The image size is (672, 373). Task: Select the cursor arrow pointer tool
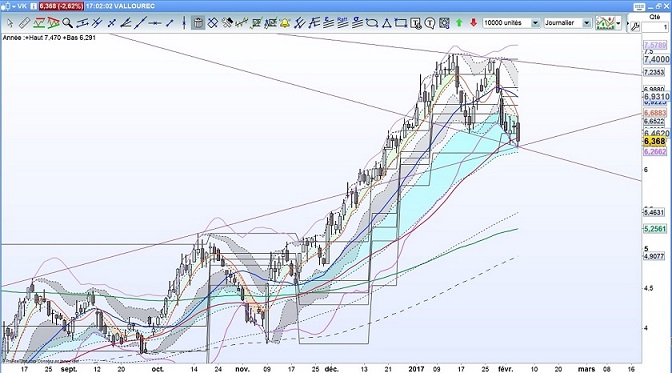pos(10,23)
